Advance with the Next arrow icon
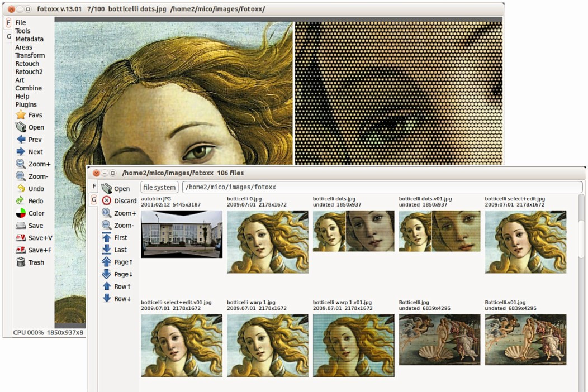The image size is (588, 392). (x=21, y=151)
